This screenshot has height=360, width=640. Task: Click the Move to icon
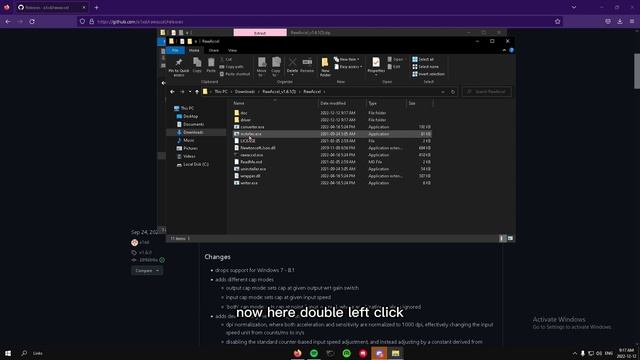tap(262, 62)
